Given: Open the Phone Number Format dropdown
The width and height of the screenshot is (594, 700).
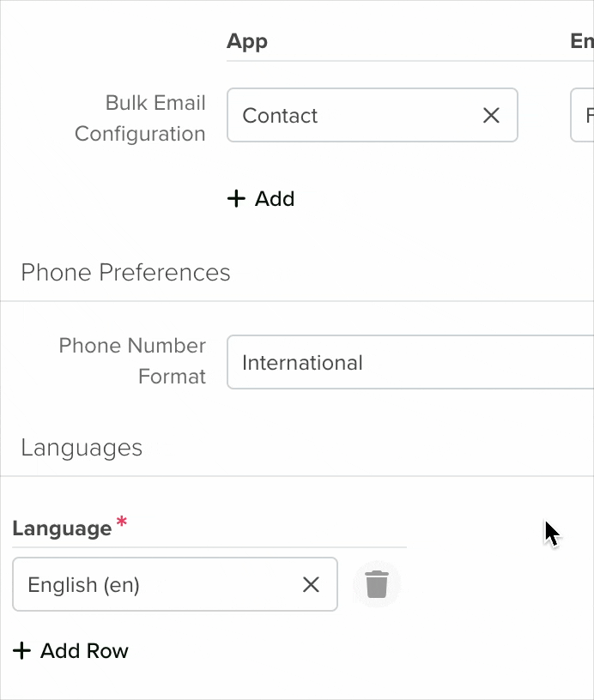Looking at the screenshot, I should pos(410,362).
